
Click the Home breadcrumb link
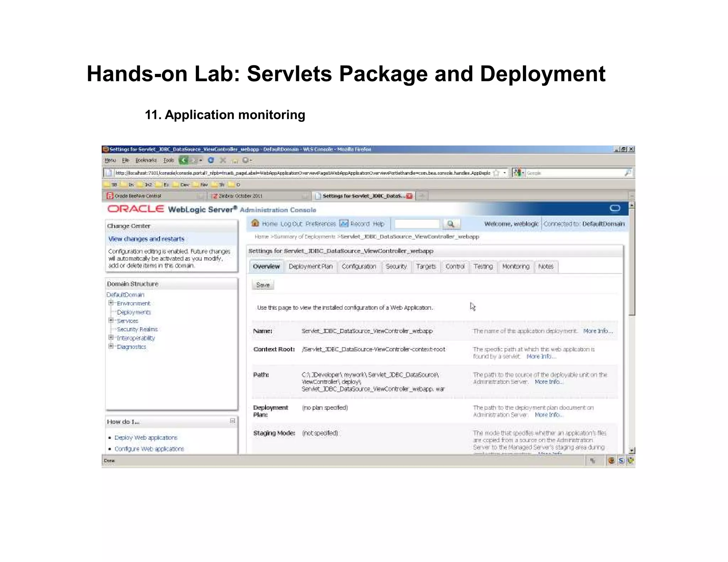[261, 237]
